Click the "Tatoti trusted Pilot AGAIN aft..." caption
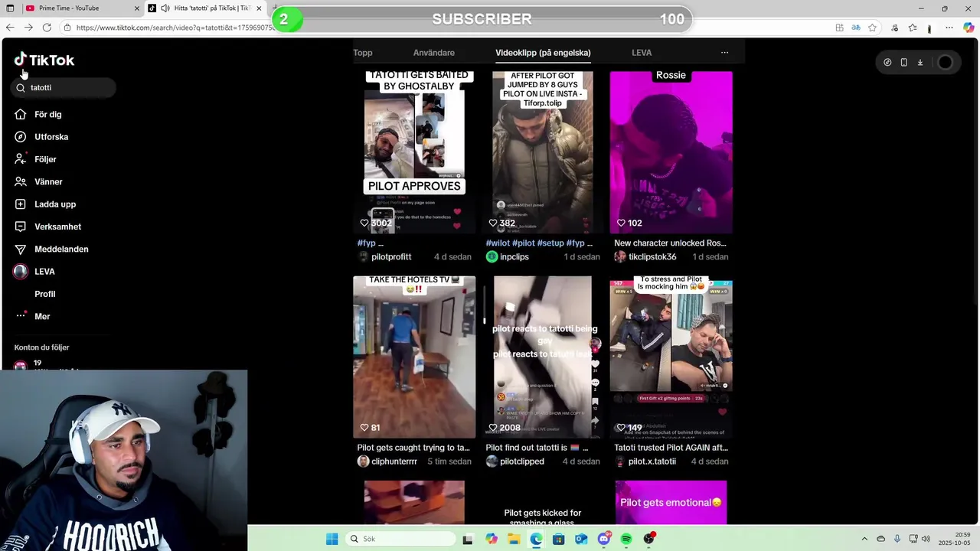Viewport: 980px width, 551px height. point(671,448)
